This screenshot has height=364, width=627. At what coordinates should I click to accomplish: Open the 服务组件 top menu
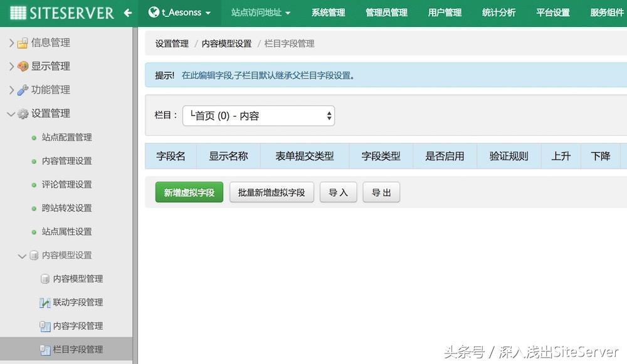[607, 13]
